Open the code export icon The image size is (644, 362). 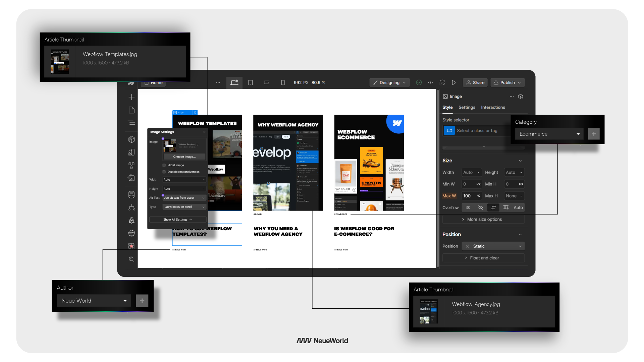tap(431, 82)
